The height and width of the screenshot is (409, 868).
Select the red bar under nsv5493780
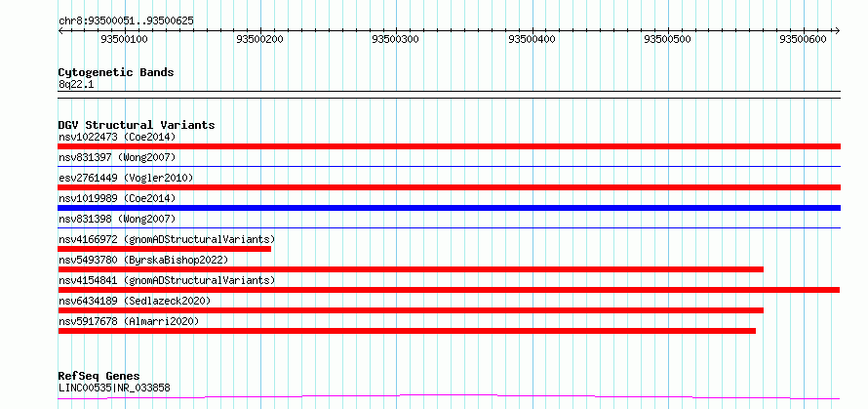411,269
